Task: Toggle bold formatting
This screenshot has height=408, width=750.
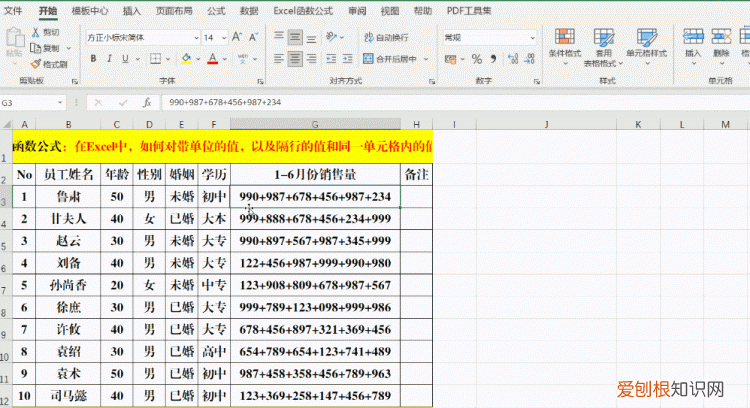Action: click(93, 60)
